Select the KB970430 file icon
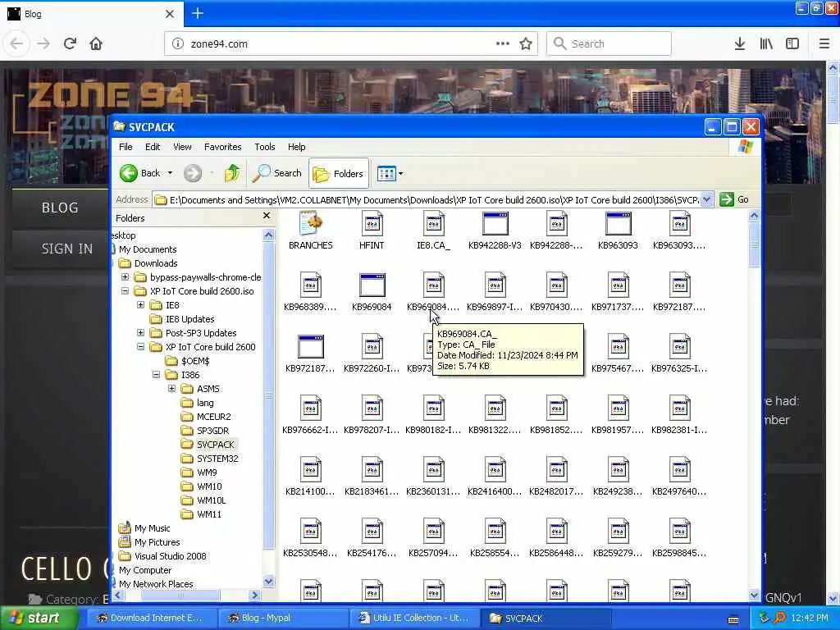 pos(557,285)
